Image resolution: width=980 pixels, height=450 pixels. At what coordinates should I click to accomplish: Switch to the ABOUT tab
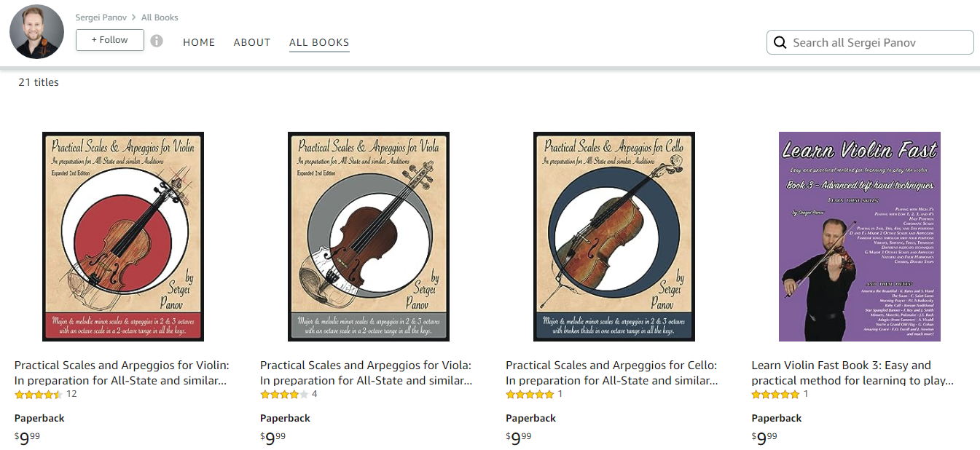[252, 42]
